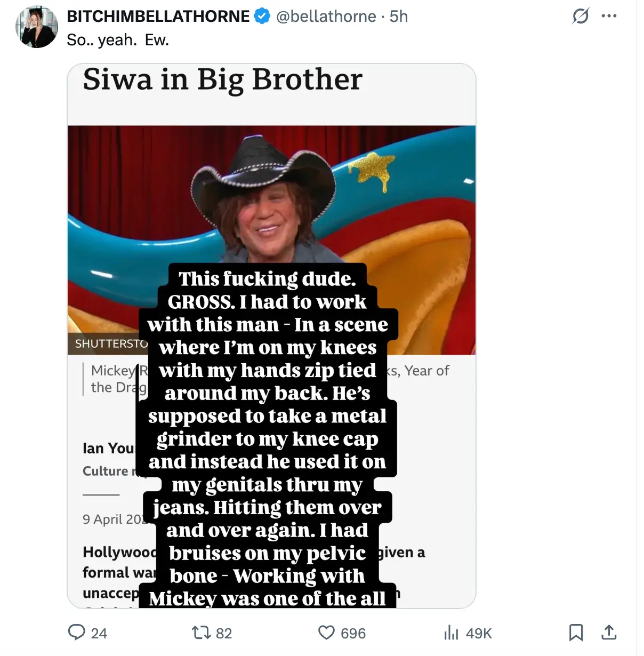644x656 pixels.
Task: Click the 'So.. yeah. Ew.' tweet text
Action: coord(118,39)
